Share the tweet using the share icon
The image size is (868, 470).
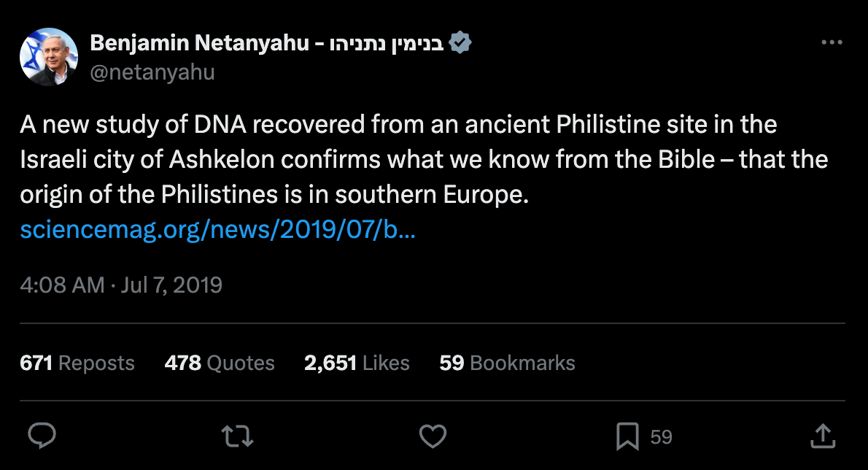point(822,435)
